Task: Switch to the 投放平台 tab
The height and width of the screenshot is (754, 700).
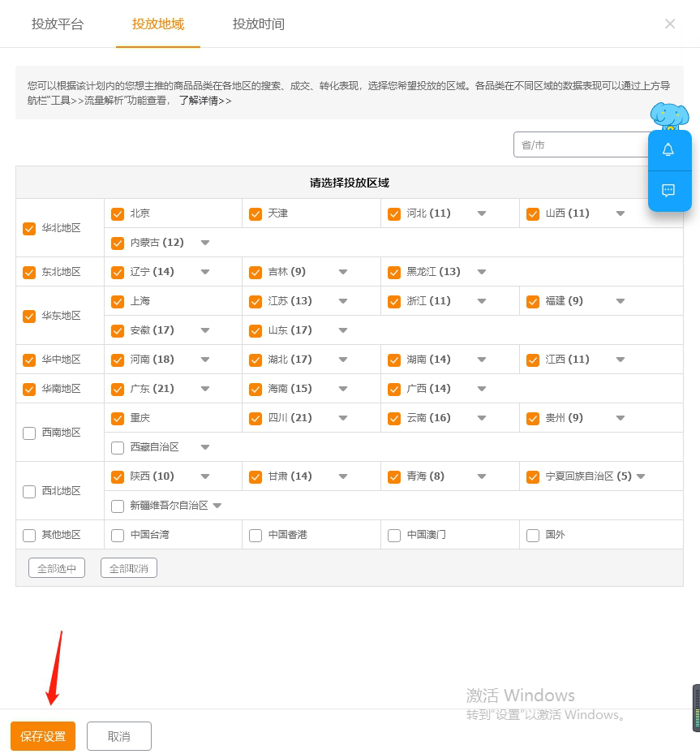Action: (x=58, y=24)
